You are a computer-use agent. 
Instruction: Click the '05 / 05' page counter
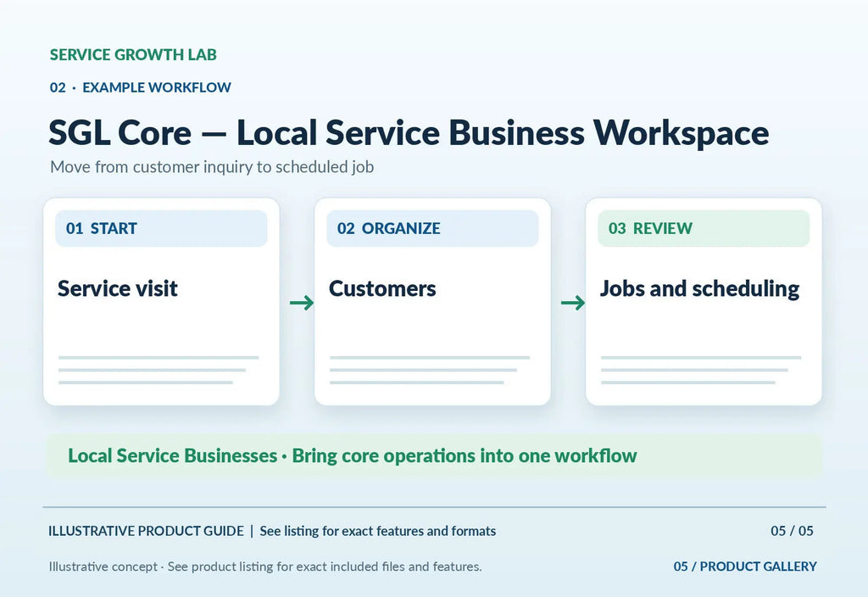pos(792,531)
